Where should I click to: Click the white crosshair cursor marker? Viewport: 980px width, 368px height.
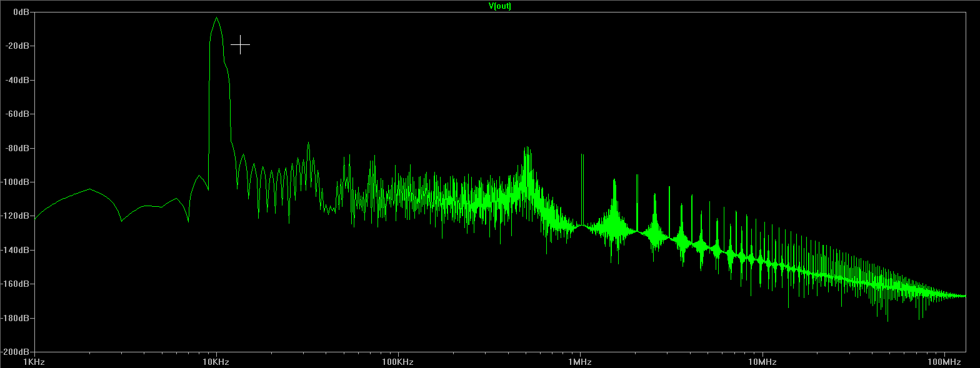point(240,44)
